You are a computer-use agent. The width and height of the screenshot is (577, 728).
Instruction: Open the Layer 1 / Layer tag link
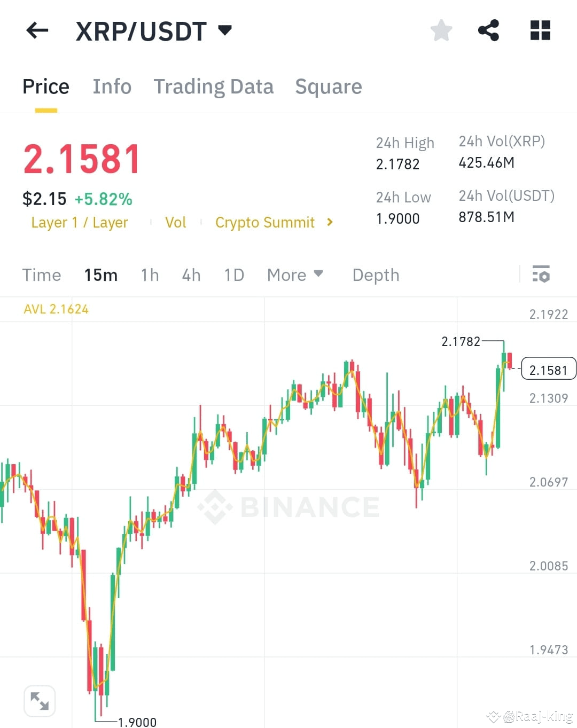79,222
